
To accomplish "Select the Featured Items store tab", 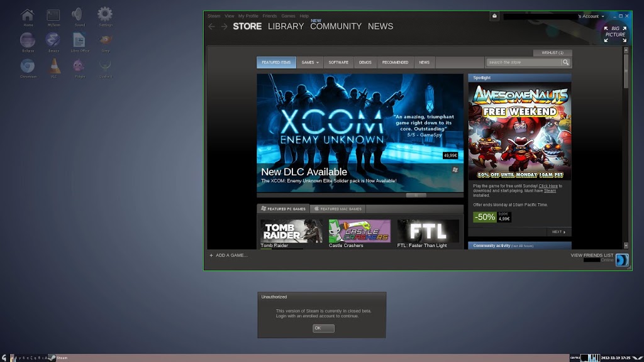I will point(276,62).
